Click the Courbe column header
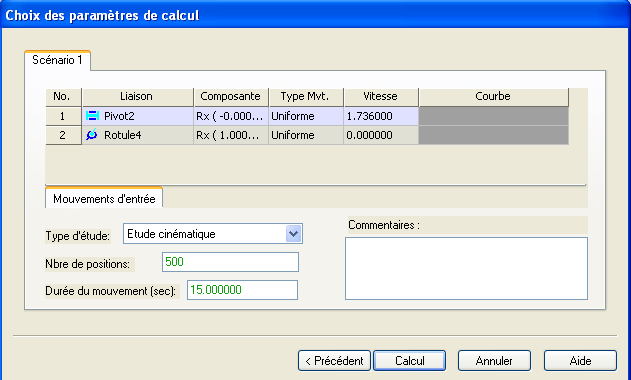631x380 pixels. (493, 97)
